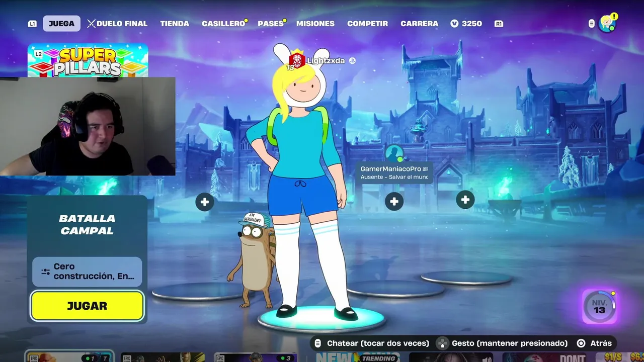Open the COMPETIR tab
This screenshot has height=362, width=644.
pos(367,24)
